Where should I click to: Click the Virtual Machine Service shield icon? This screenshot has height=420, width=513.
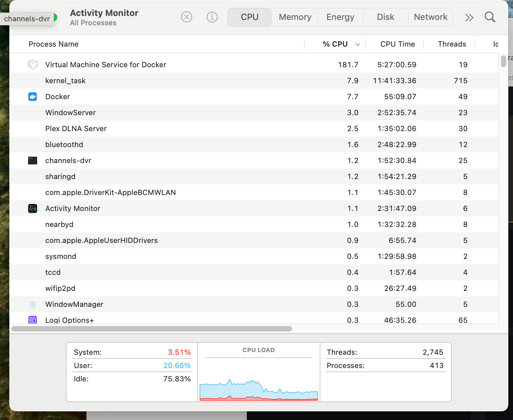pos(33,65)
